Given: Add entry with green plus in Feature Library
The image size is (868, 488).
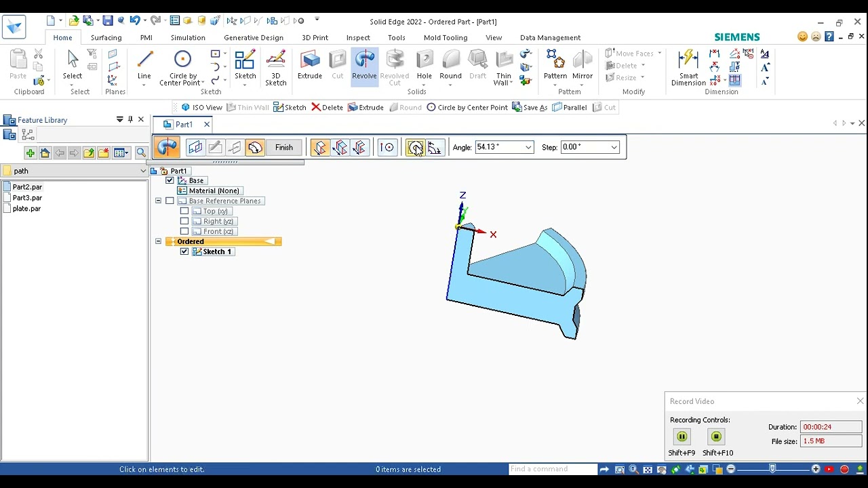Looking at the screenshot, I should 30,153.
